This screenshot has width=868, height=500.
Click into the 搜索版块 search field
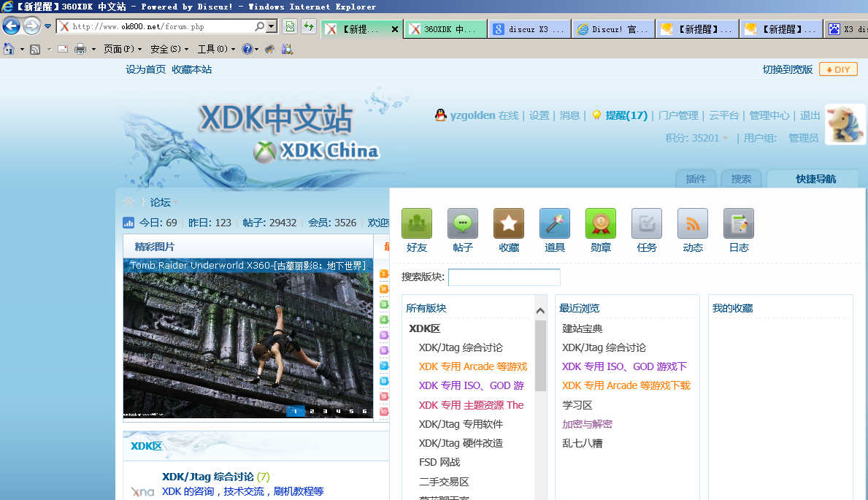504,277
